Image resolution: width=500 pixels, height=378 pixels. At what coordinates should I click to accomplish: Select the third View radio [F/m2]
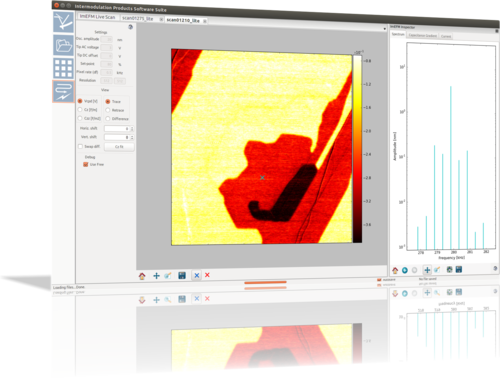[x=80, y=118]
